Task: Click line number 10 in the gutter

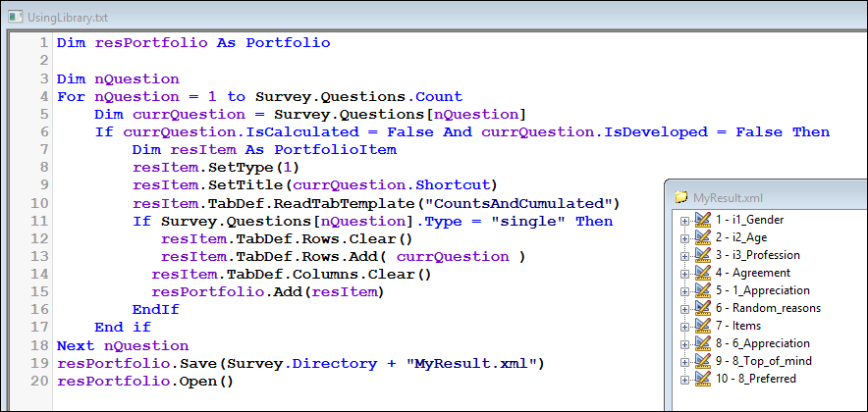Action: coord(41,203)
